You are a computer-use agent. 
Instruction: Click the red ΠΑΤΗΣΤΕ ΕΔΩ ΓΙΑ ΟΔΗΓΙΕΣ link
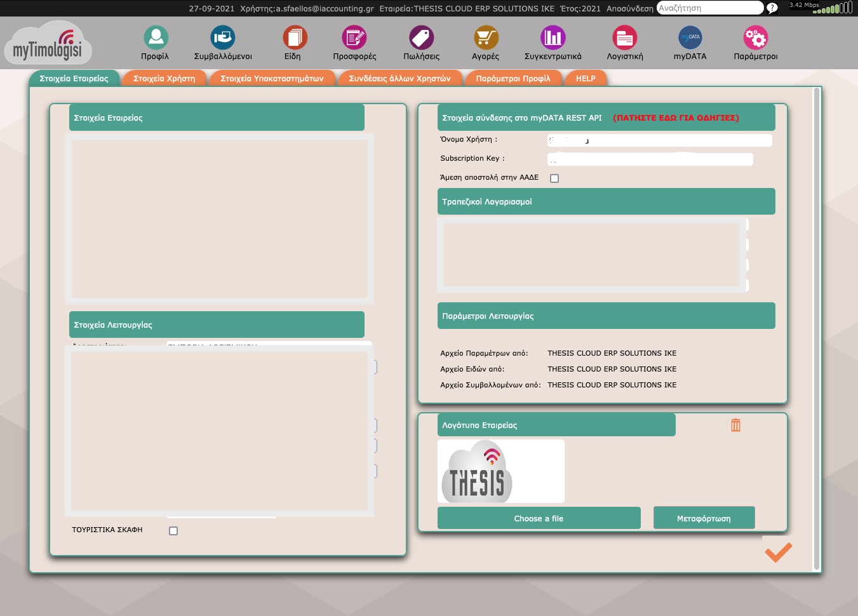(x=676, y=118)
